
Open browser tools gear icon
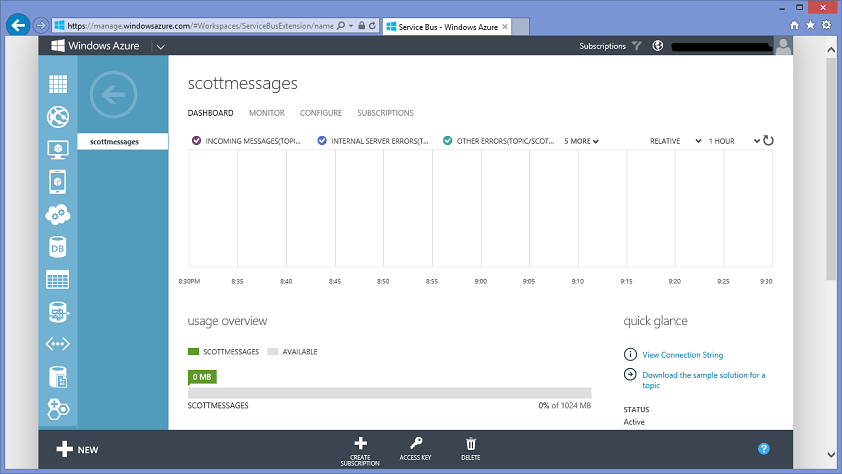(826, 25)
